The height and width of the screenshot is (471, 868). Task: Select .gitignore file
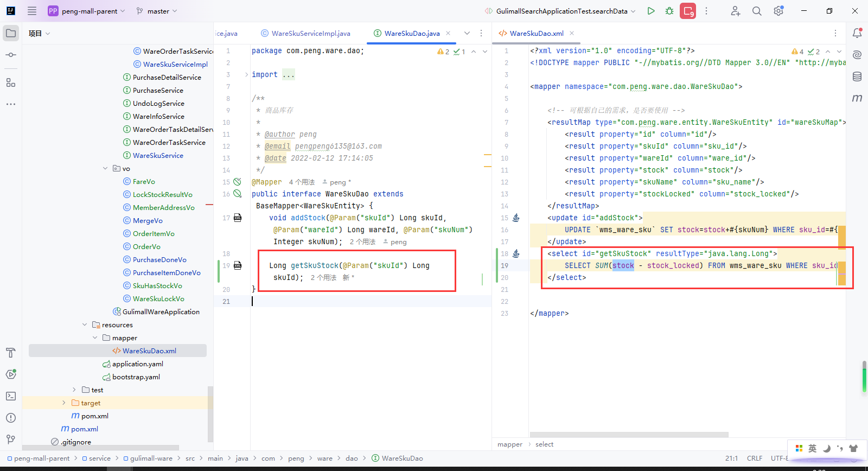point(76,442)
